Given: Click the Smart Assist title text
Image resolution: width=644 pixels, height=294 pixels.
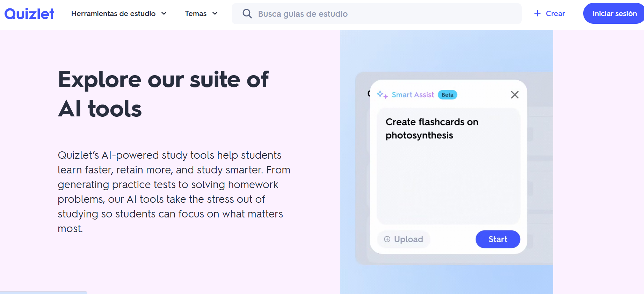Looking at the screenshot, I should pyautogui.click(x=413, y=95).
